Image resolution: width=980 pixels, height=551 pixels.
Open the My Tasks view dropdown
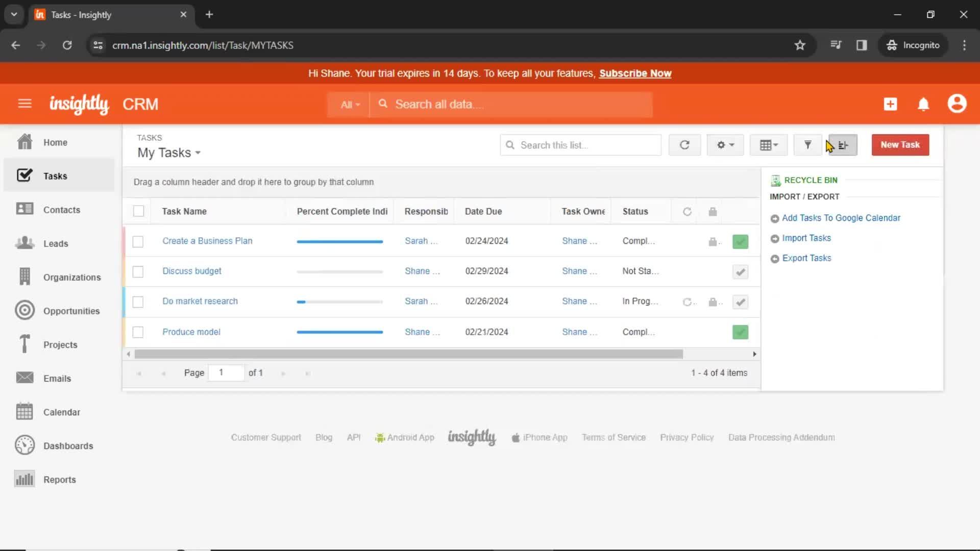pos(169,153)
